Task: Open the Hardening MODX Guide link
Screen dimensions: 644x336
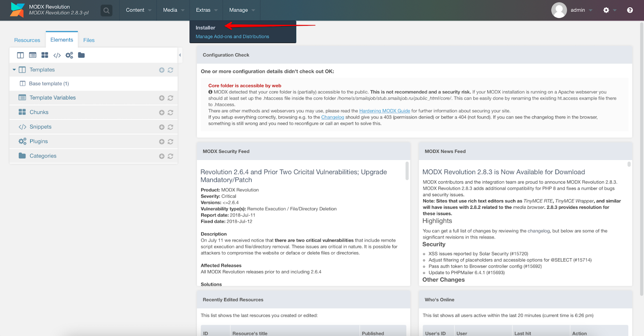Action: (x=384, y=111)
